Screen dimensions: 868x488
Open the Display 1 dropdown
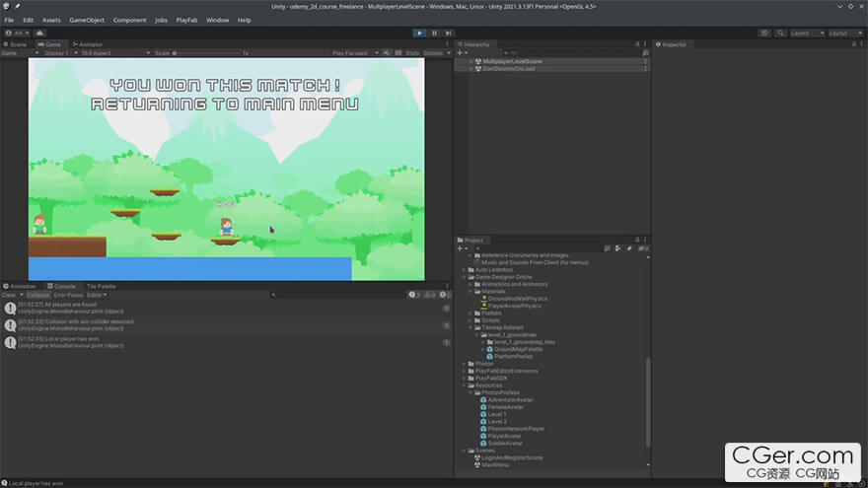(60, 53)
